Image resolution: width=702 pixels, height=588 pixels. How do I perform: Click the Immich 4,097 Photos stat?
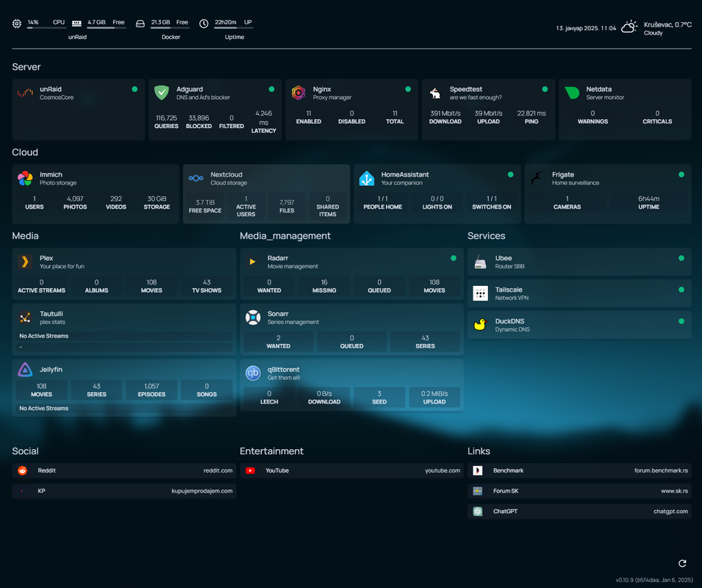pos(75,203)
